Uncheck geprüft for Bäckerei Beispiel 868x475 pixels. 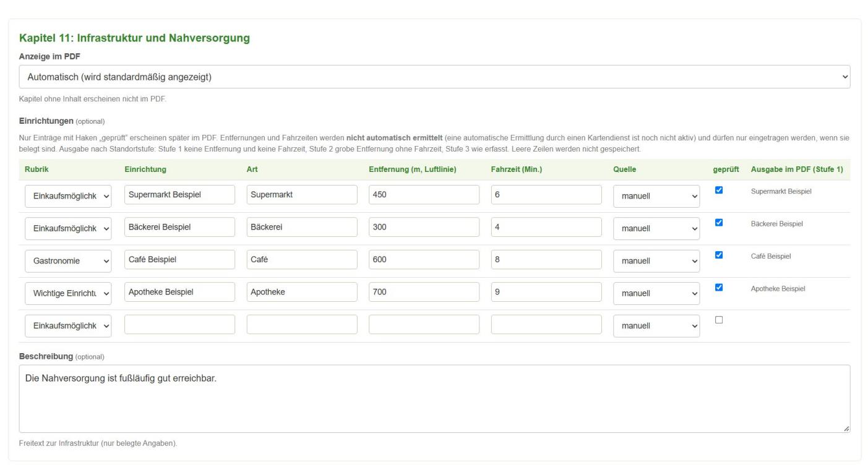click(719, 223)
